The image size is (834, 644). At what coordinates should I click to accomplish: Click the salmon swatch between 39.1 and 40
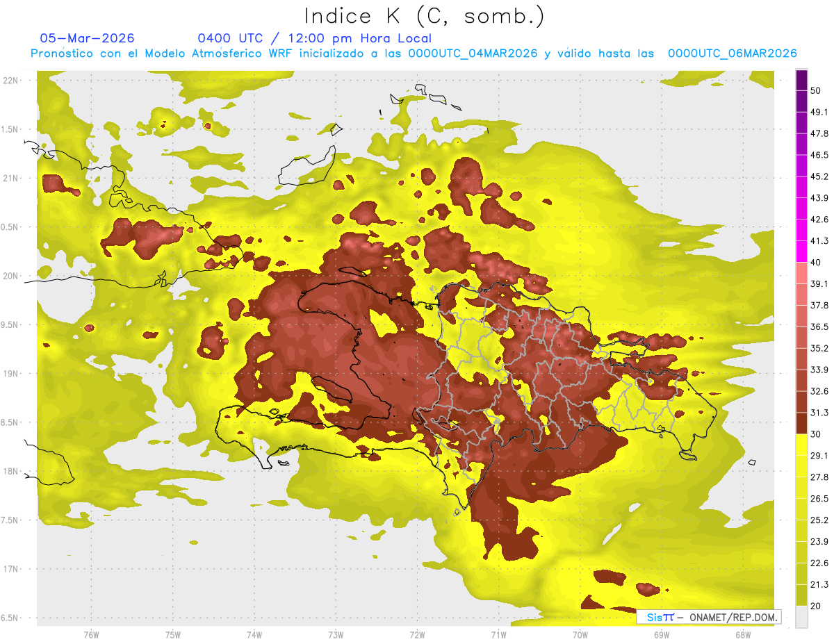pos(801,273)
